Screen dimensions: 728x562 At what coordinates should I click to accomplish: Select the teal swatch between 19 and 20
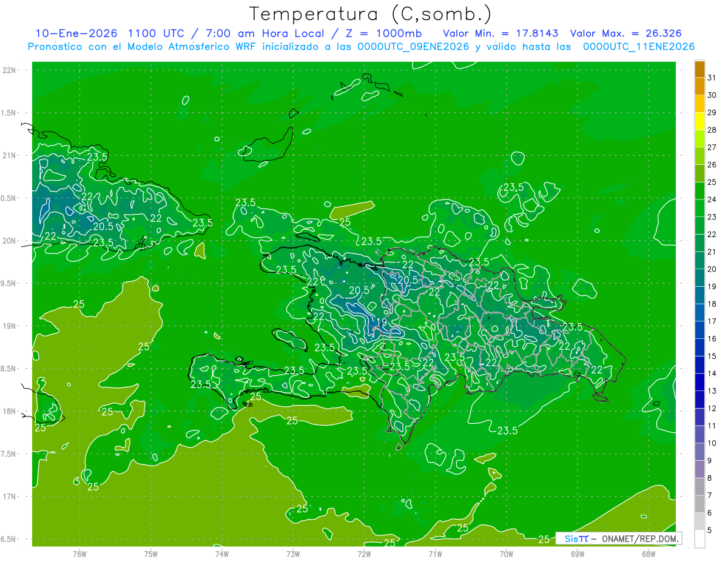pyautogui.click(x=699, y=278)
